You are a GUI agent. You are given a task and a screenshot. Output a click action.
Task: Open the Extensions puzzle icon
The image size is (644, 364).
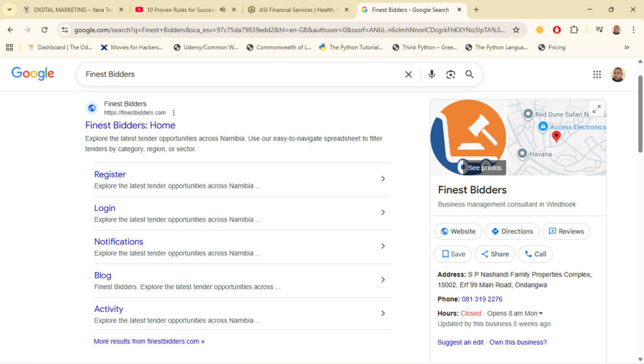574,30
